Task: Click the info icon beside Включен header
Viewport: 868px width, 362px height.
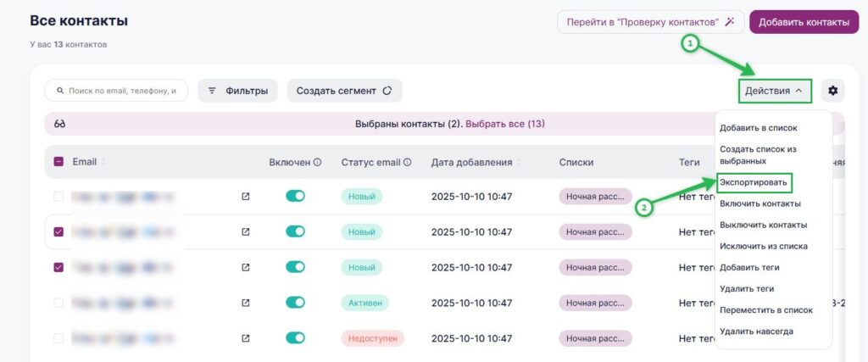Action: point(318,162)
